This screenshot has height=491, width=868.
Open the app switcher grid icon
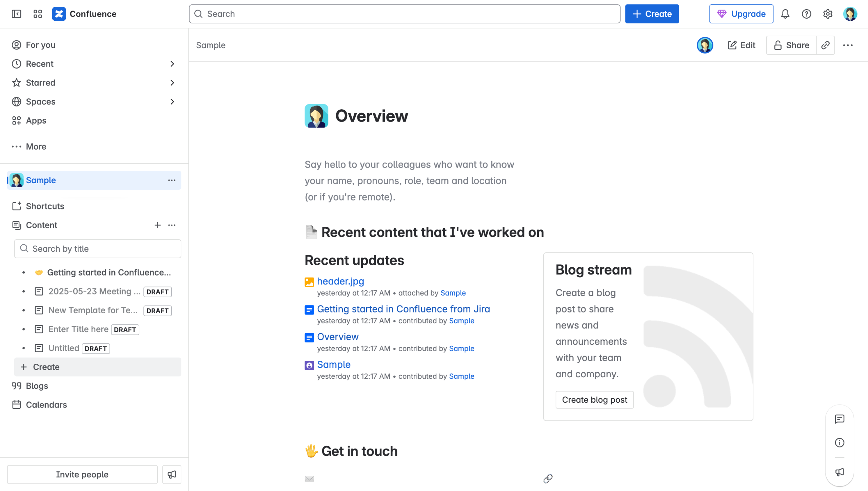(38, 14)
